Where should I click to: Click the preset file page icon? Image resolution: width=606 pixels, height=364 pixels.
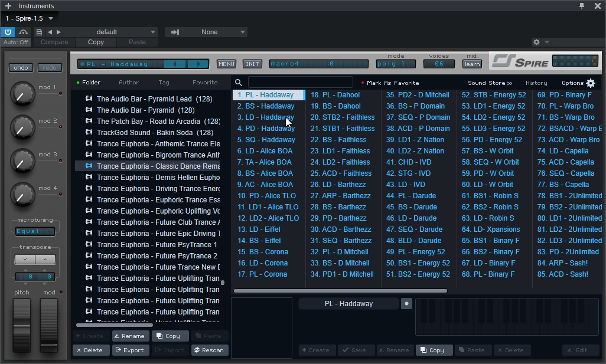coord(39,32)
